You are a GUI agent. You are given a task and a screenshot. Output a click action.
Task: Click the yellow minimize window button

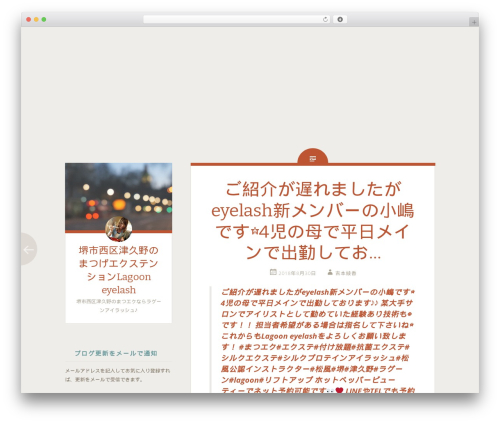[x=36, y=20]
